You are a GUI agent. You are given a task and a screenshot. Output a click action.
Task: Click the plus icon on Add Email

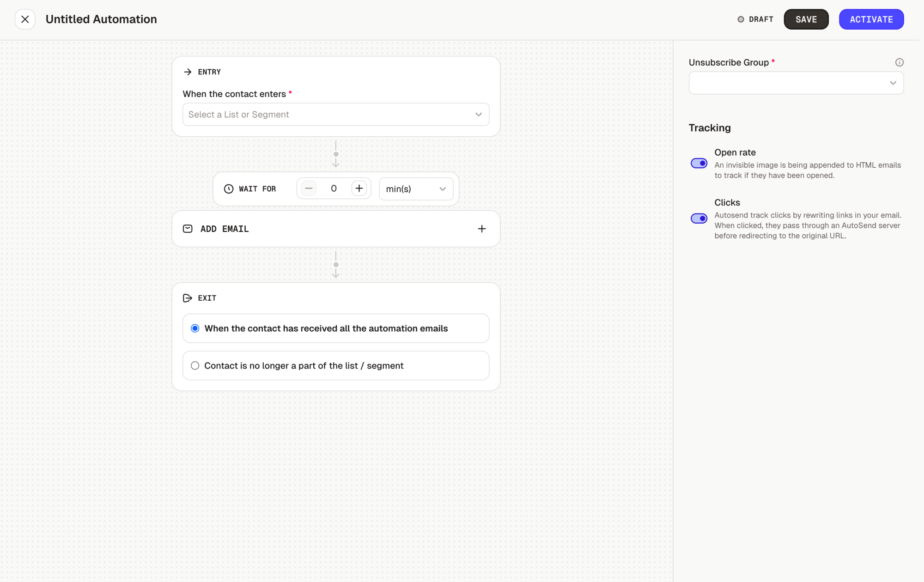point(481,229)
